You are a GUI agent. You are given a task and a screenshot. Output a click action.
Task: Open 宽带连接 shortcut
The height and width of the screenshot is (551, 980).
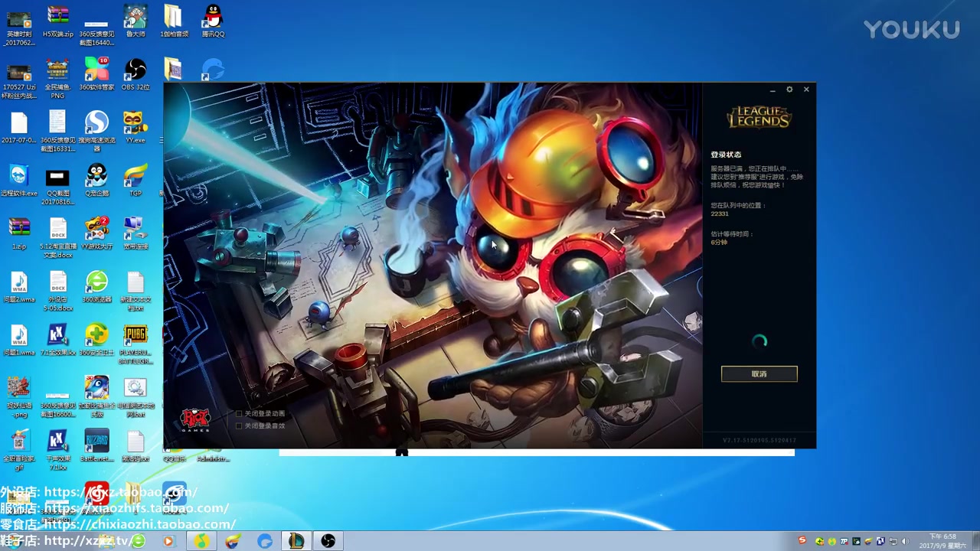[136, 233]
